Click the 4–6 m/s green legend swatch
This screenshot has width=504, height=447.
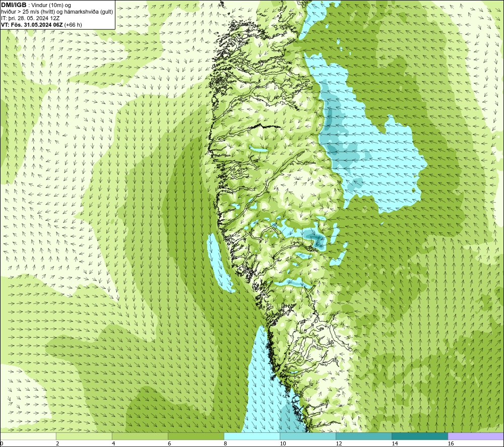point(140,436)
